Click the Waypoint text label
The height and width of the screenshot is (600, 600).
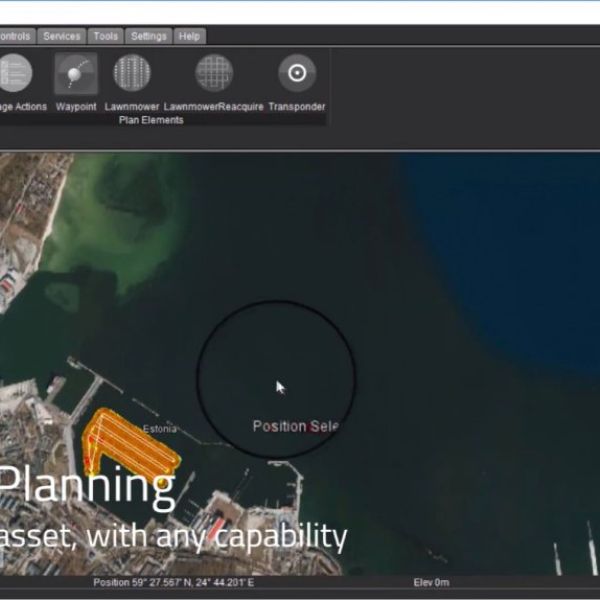(x=76, y=106)
